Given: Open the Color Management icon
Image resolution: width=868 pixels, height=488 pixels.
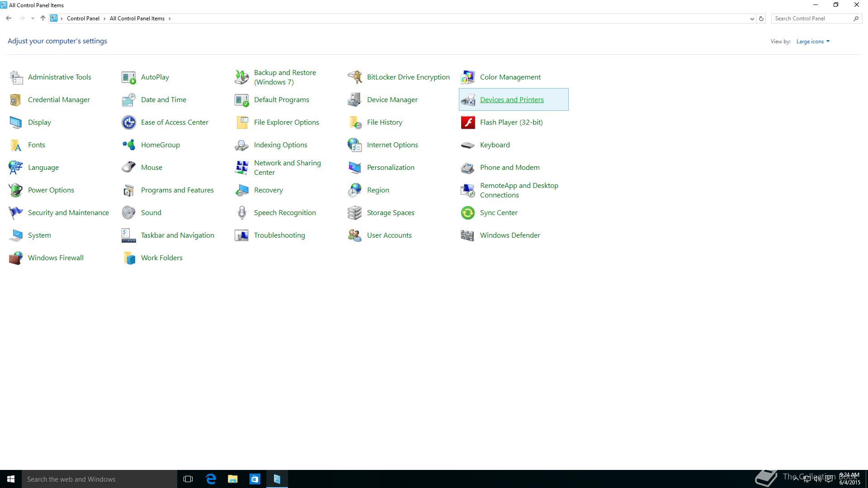Looking at the screenshot, I should point(468,77).
